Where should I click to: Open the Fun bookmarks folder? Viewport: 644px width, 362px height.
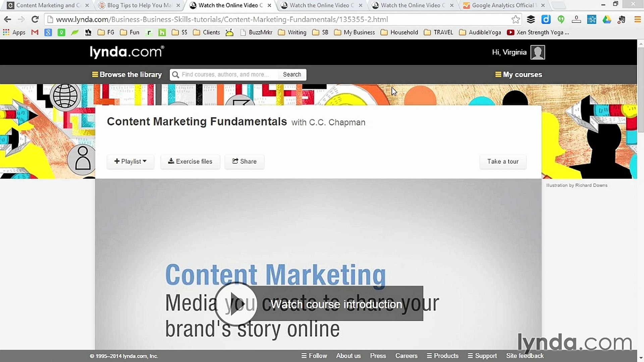coord(130,32)
